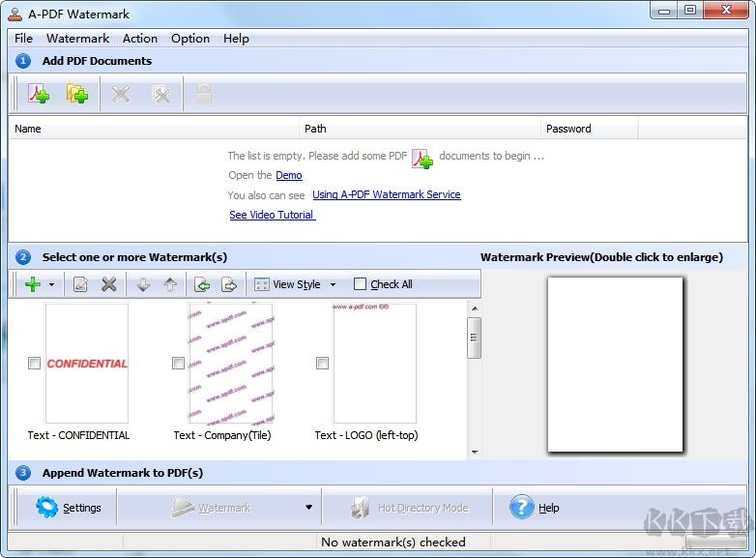This screenshot has height=558, width=756.
Task: Click the Settings gear icon
Action: point(46,507)
